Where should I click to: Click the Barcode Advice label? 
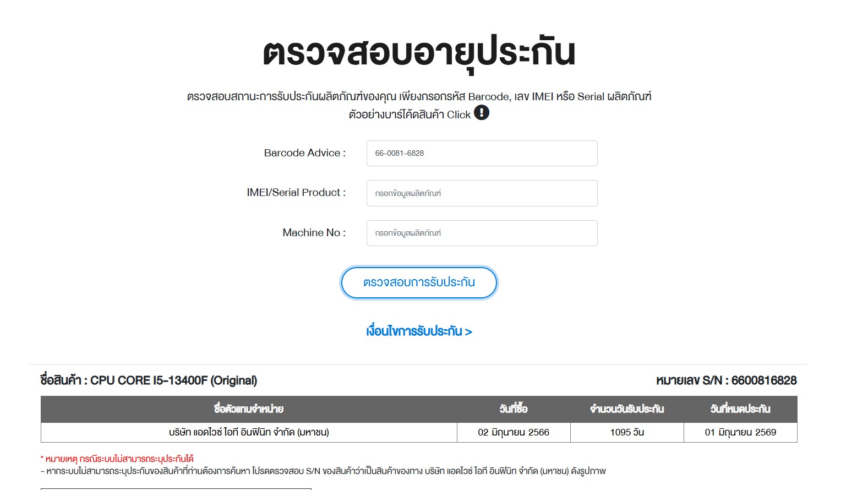[304, 153]
